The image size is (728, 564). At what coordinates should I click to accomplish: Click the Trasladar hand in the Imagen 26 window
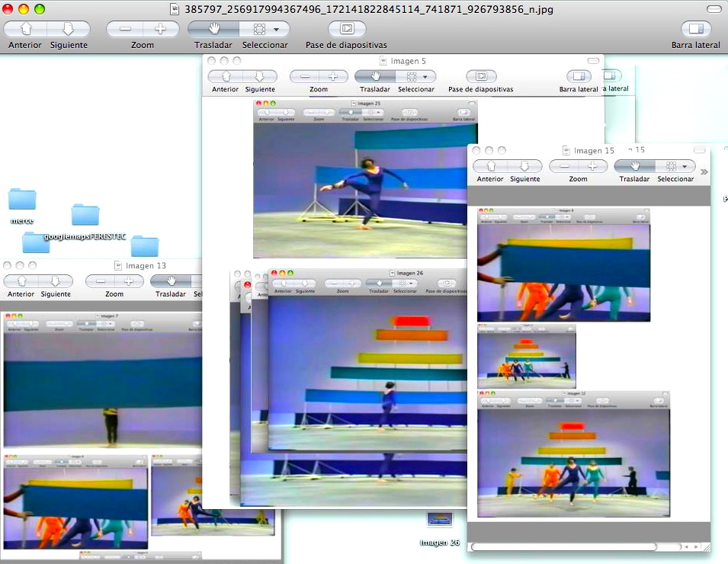coord(380,283)
